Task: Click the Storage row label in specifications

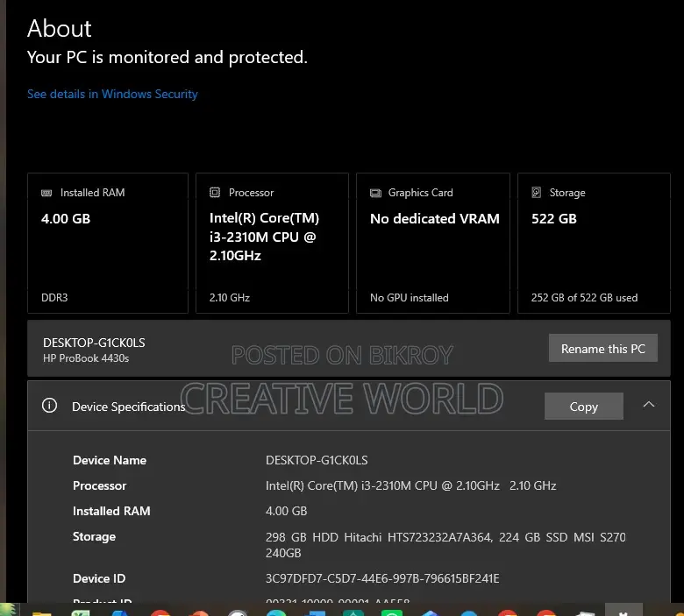Action: click(94, 536)
